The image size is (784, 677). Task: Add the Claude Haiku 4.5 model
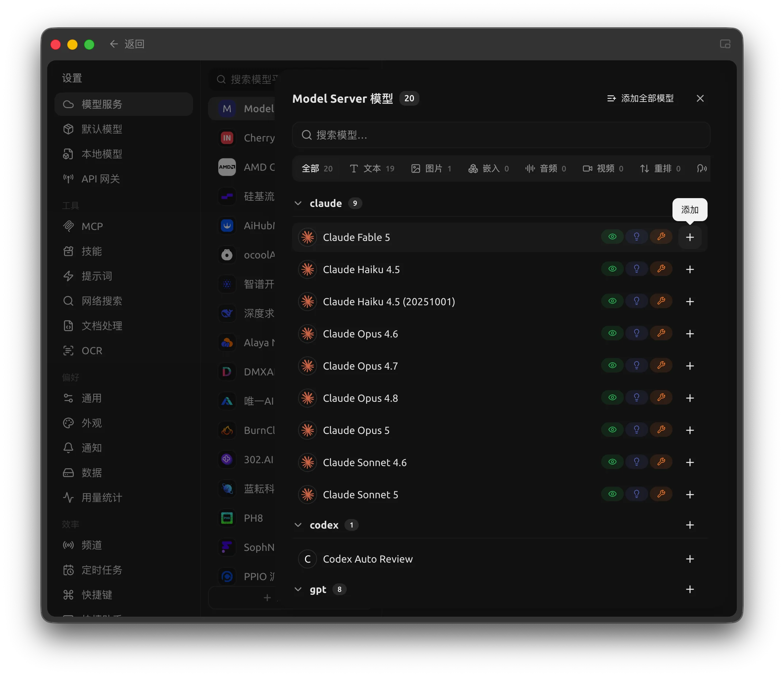point(690,269)
